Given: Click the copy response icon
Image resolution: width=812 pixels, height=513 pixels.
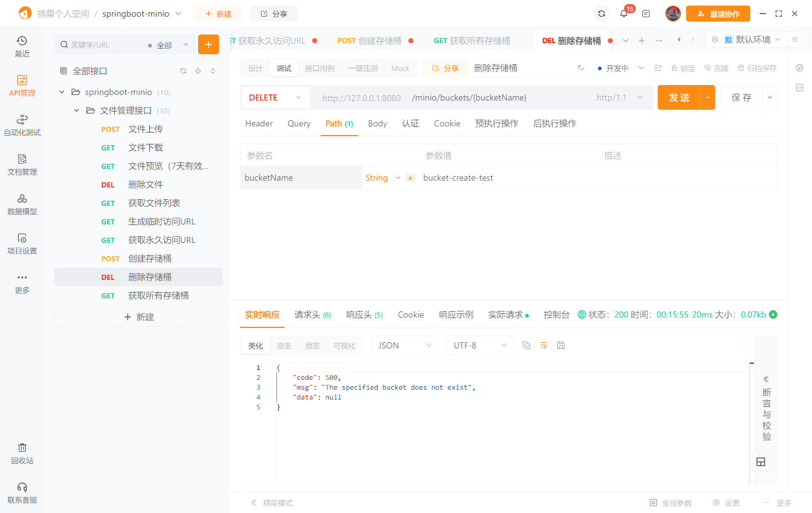Looking at the screenshot, I should pyautogui.click(x=526, y=345).
